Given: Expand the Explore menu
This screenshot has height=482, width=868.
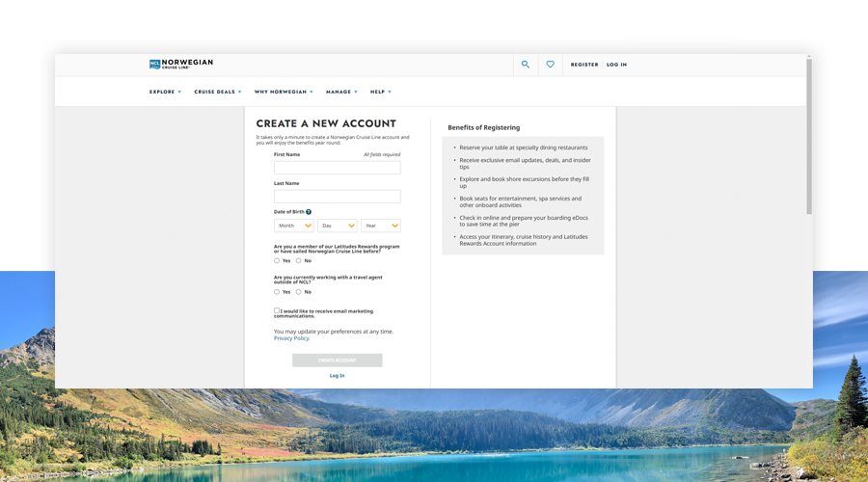Looking at the screenshot, I should (165, 92).
